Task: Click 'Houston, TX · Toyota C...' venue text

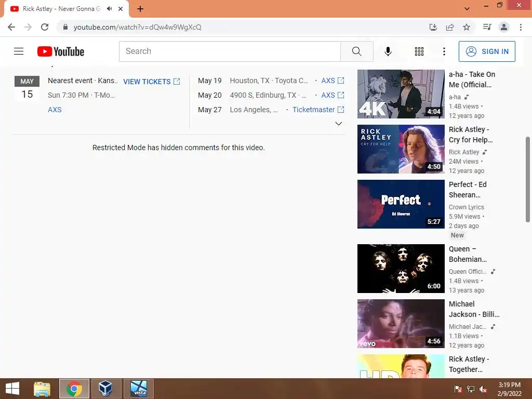Action: click(269, 81)
